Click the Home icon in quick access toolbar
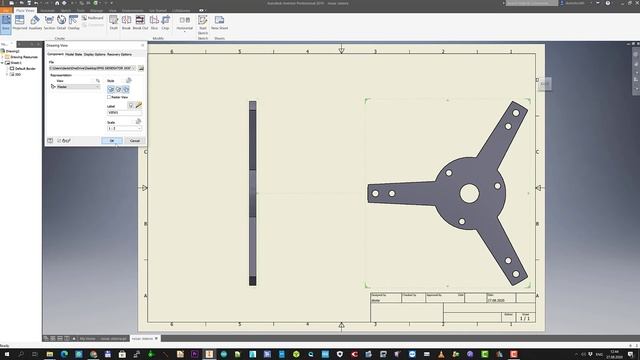Viewport: 640px width, 360px height. coord(57,3)
